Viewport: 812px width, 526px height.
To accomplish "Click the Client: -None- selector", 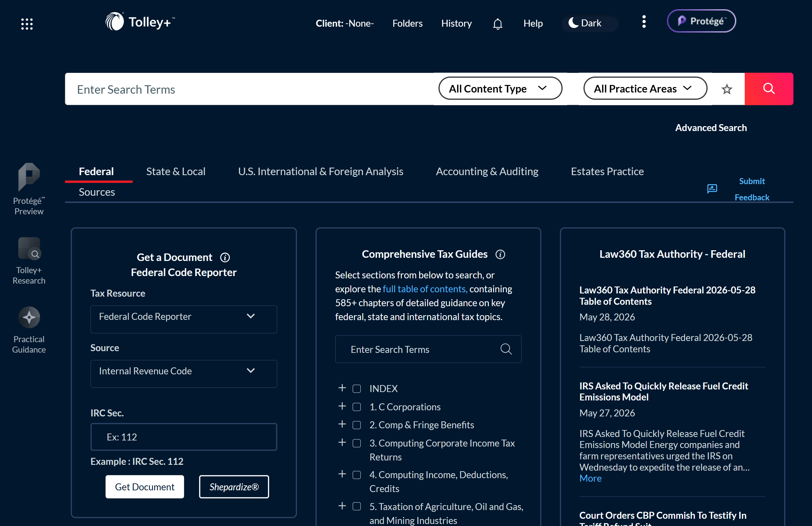I will 345,23.
